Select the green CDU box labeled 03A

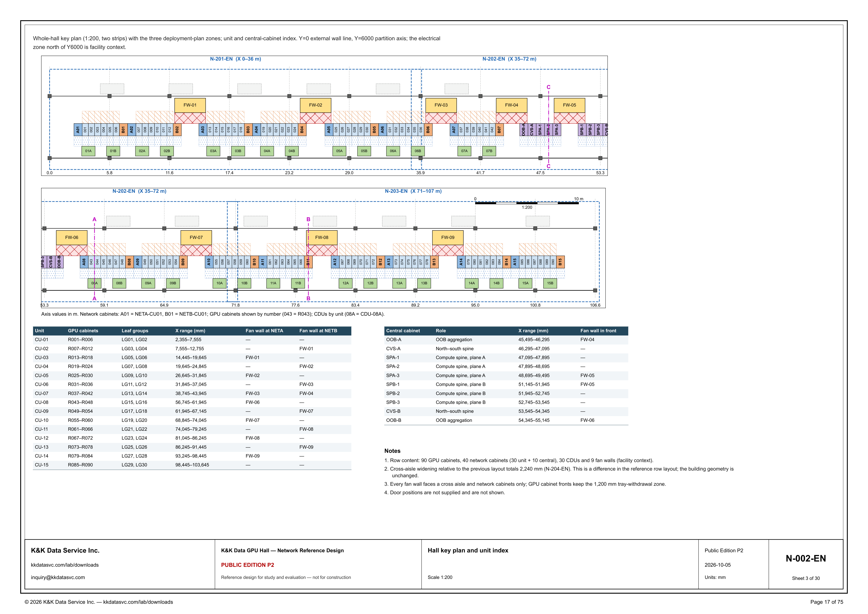tap(213, 151)
